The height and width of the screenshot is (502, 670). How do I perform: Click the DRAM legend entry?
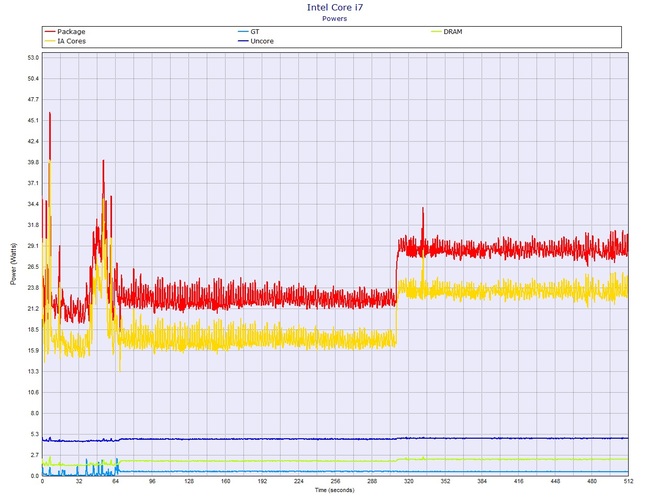447,32
